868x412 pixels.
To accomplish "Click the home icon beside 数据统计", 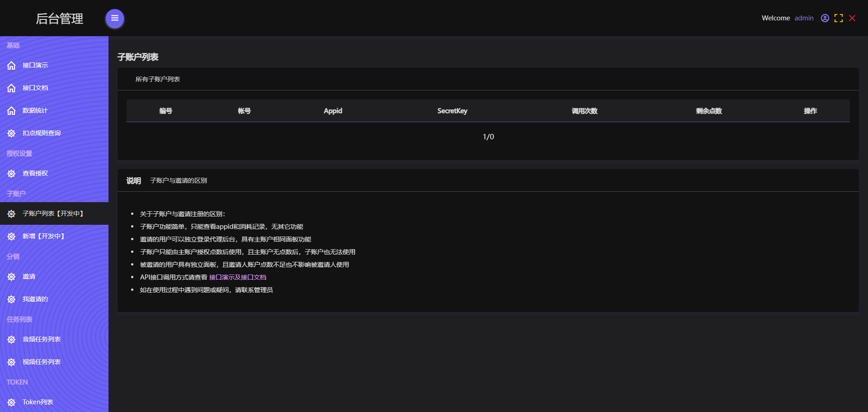I will 12,111.
